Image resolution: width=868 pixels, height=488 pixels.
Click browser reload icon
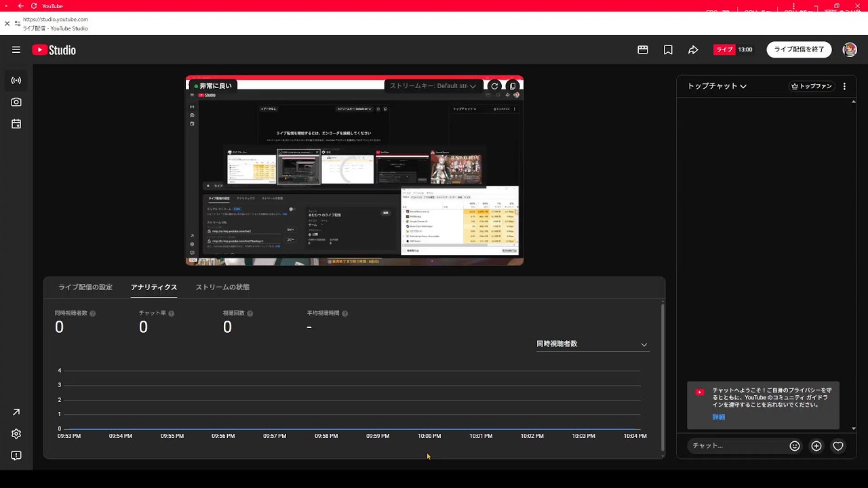coord(33,6)
